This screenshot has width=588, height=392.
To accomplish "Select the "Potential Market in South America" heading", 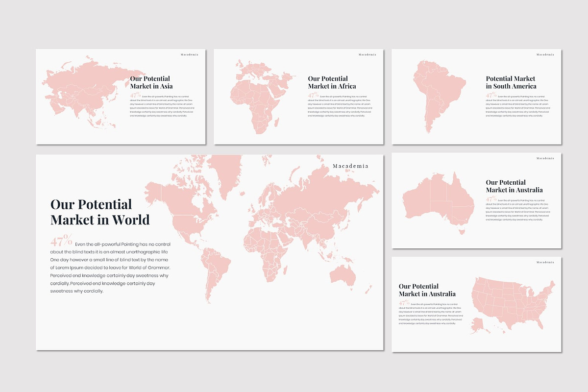I will 511,82.
